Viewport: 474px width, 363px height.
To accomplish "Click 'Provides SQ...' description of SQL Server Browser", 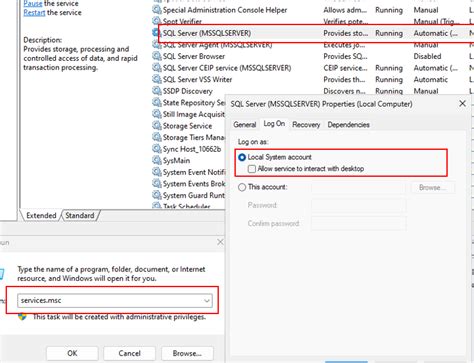I will pos(345,56).
